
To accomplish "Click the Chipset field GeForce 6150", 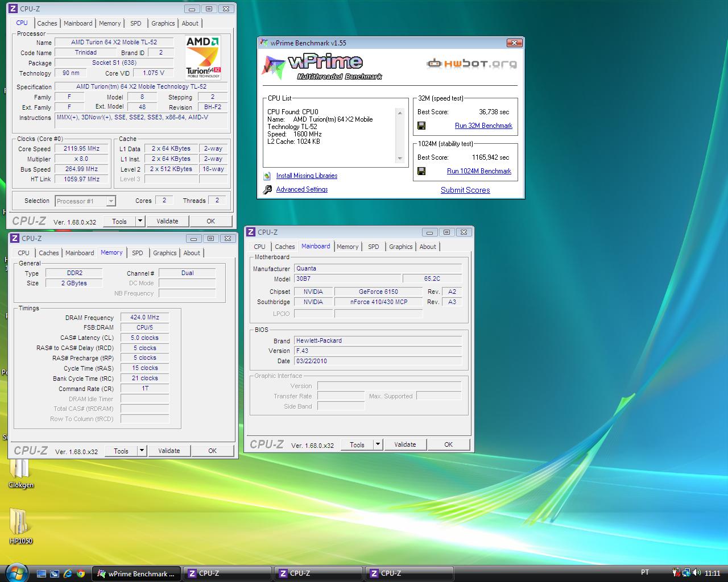I will pyautogui.click(x=378, y=292).
